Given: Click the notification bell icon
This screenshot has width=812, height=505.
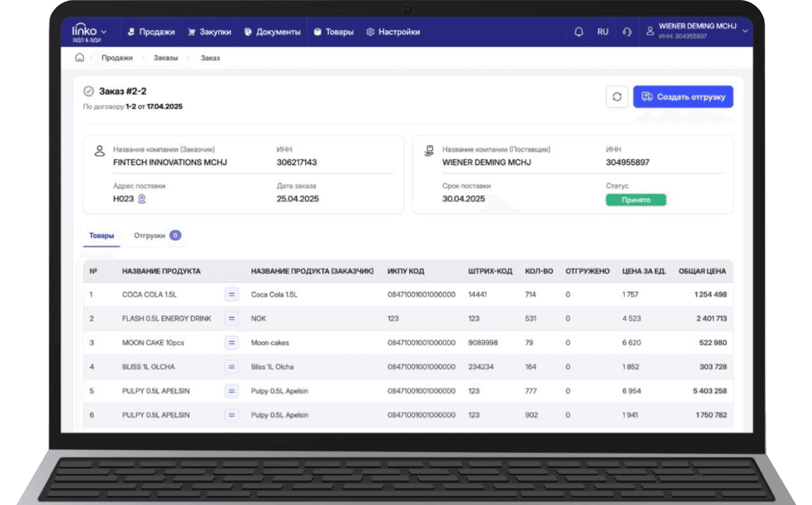Looking at the screenshot, I should 578,32.
